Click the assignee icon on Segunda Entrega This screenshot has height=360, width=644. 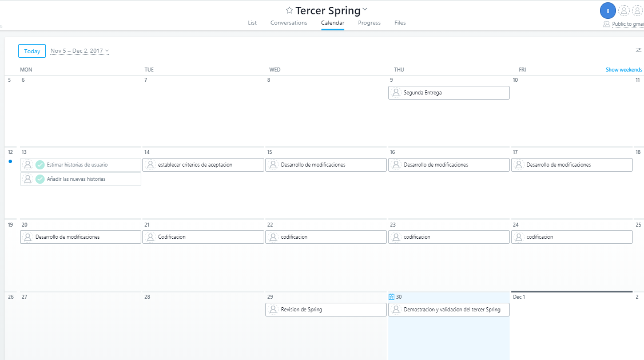tap(396, 92)
